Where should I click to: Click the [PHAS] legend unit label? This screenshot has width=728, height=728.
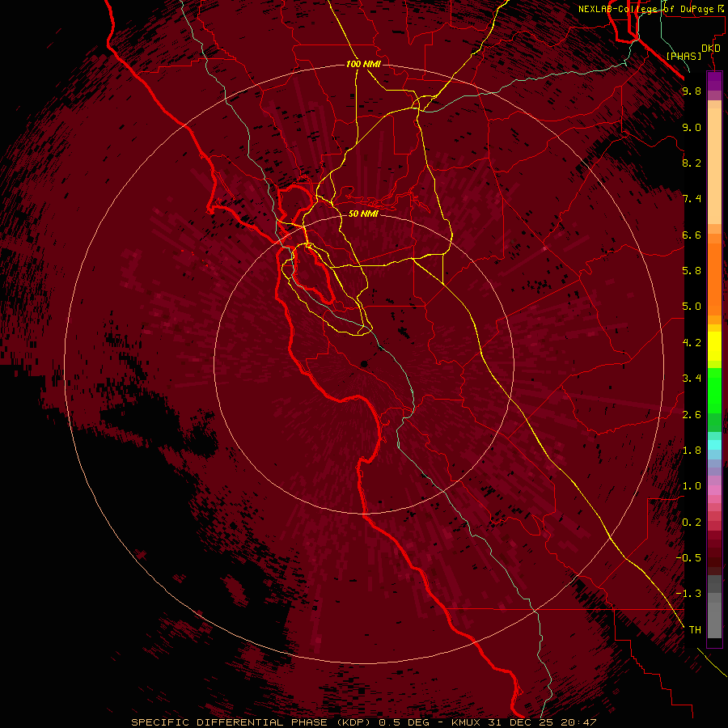click(x=684, y=57)
